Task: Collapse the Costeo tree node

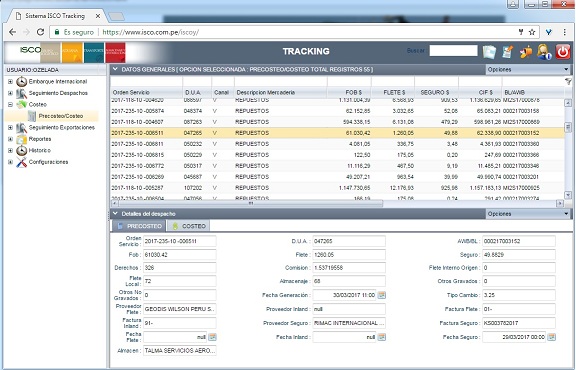Action: [x=10, y=105]
